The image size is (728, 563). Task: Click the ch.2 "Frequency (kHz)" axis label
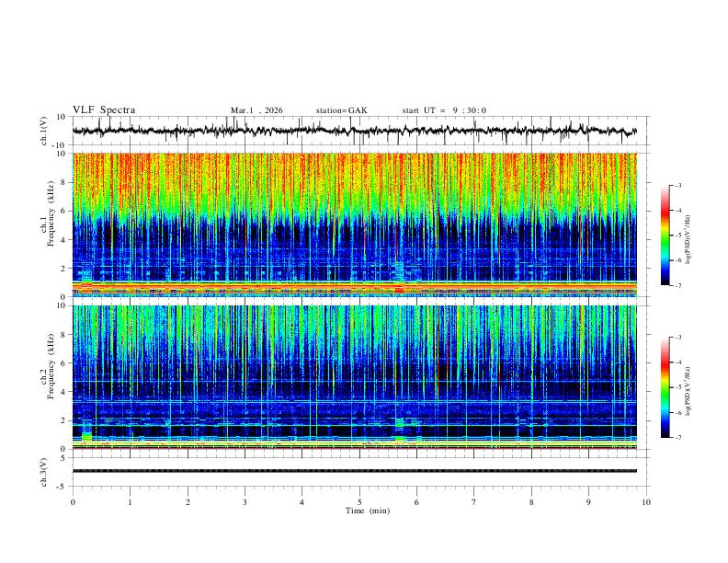tap(51, 366)
